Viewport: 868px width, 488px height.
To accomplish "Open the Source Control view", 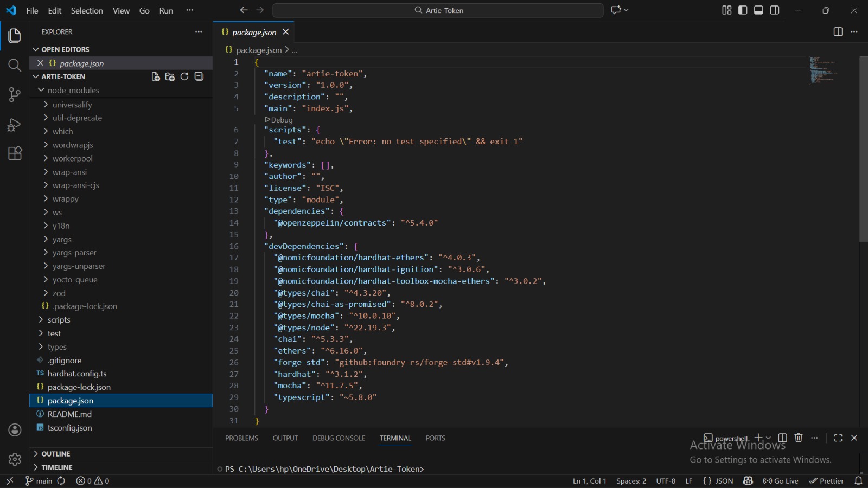I will (x=15, y=95).
